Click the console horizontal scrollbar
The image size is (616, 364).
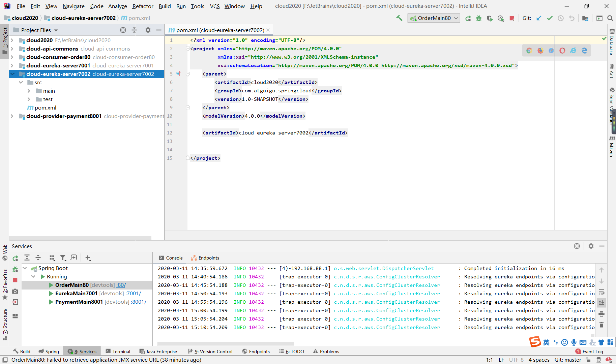tap(226, 343)
